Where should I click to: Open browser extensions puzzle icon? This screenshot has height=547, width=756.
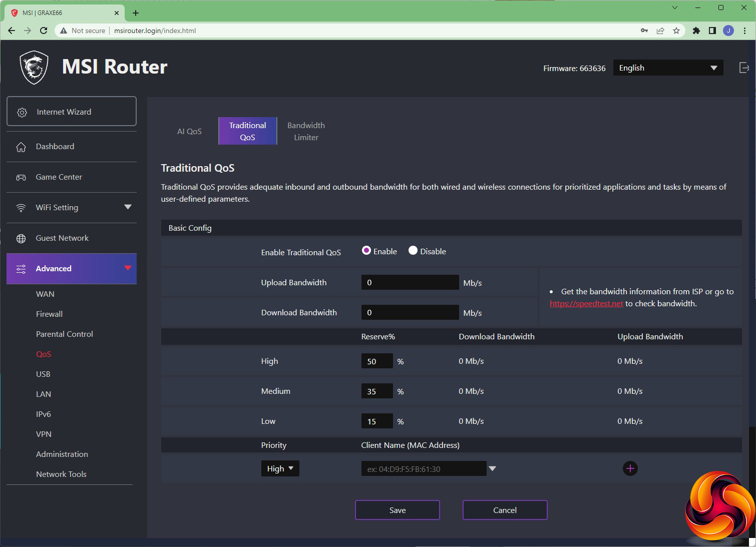tap(696, 31)
